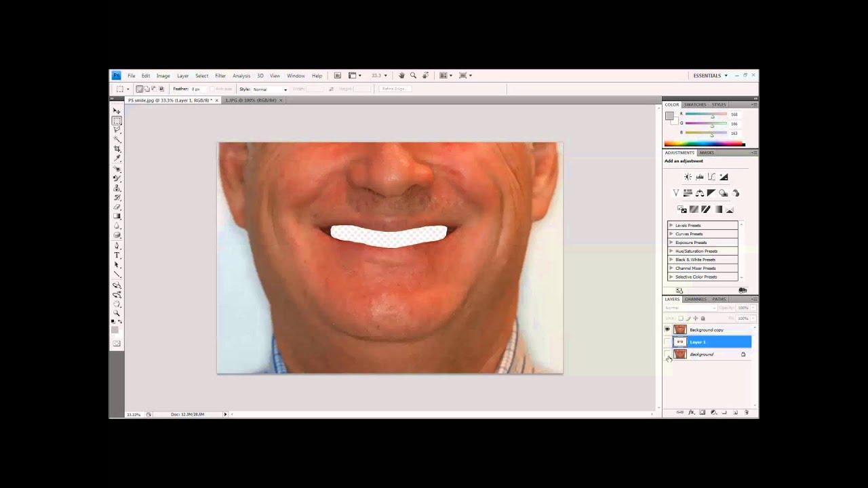Screen dimensions: 868x488
Task: Click the Photo Filter adjustment icon
Action: point(723,193)
